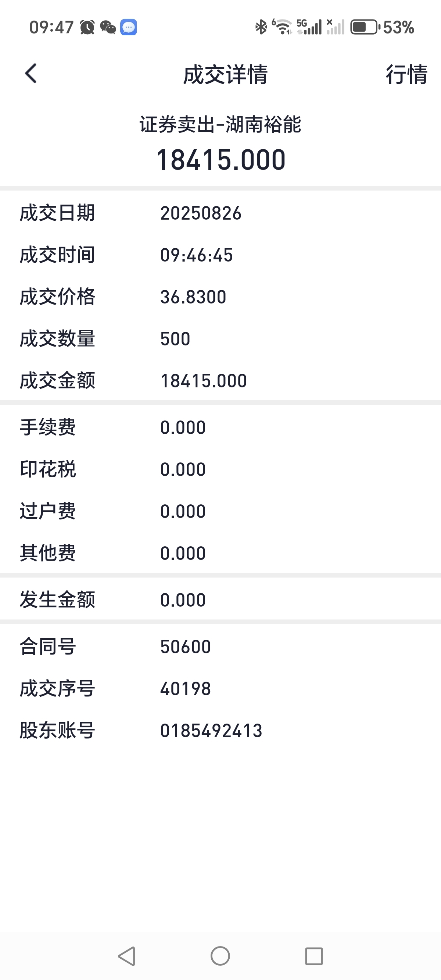The width and height of the screenshot is (441, 980).
Task: Select the 成交价格 value 36.8300
Action: (193, 297)
